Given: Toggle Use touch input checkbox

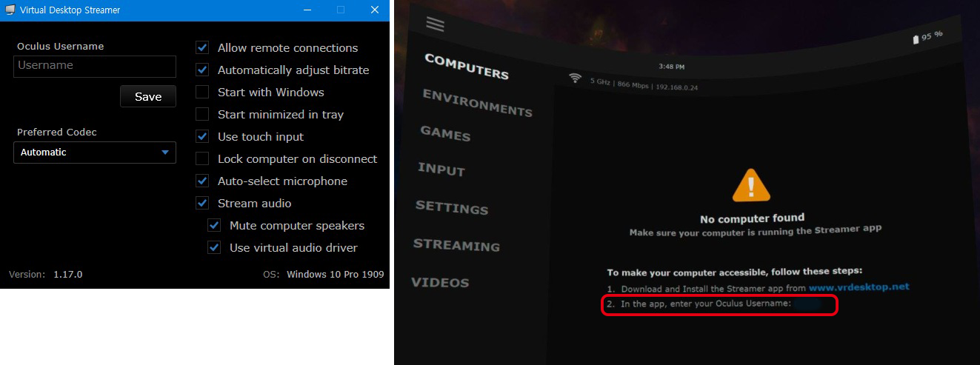Looking at the screenshot, I should point(202,136).
